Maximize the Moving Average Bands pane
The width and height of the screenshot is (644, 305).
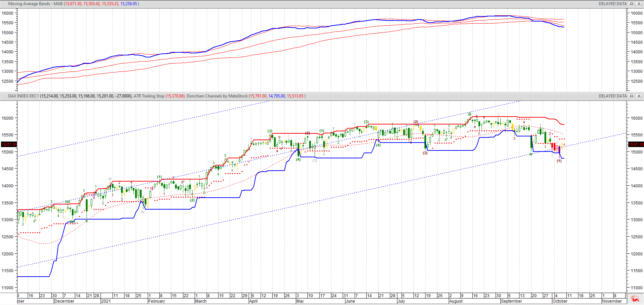pyautogui.click(x=632, y=4)
